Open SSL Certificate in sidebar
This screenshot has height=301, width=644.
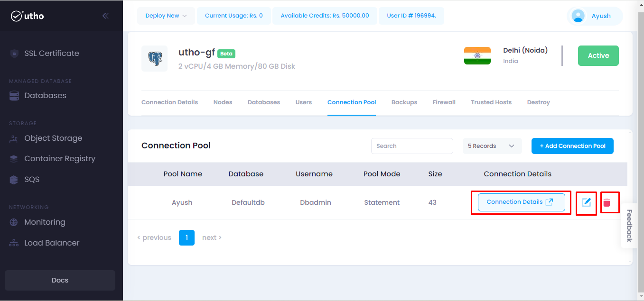[x=52, y=54]
